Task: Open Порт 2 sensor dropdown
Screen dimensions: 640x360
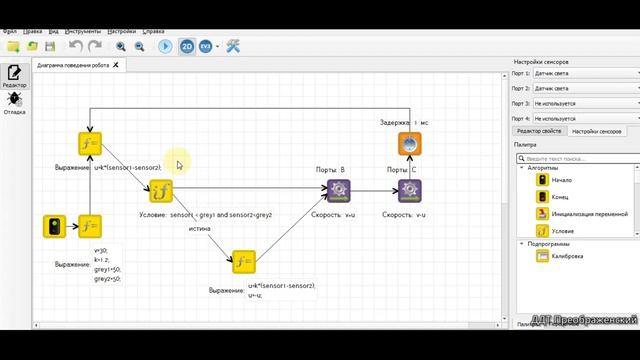Action: tap(586, 89)
